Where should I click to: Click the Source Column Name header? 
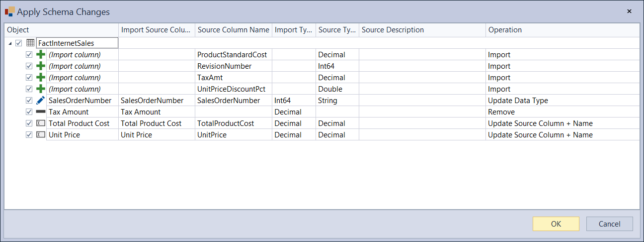coord(233,30)
